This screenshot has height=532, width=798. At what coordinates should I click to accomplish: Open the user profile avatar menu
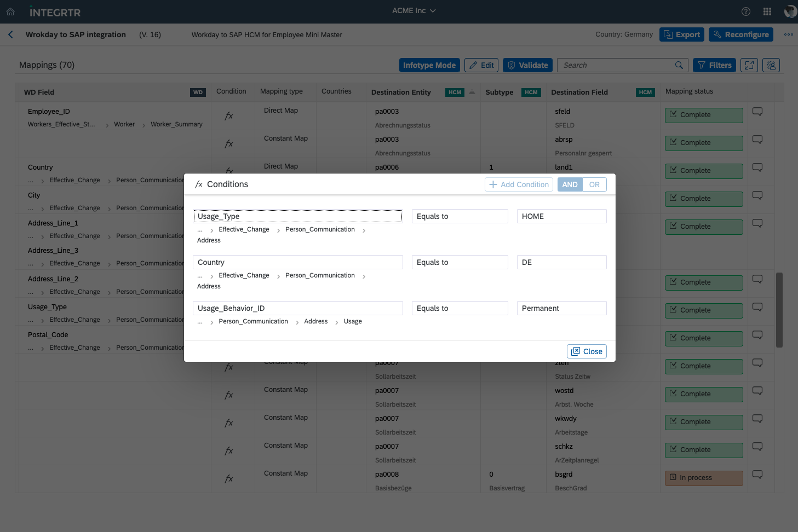click(x=790, y=11)
